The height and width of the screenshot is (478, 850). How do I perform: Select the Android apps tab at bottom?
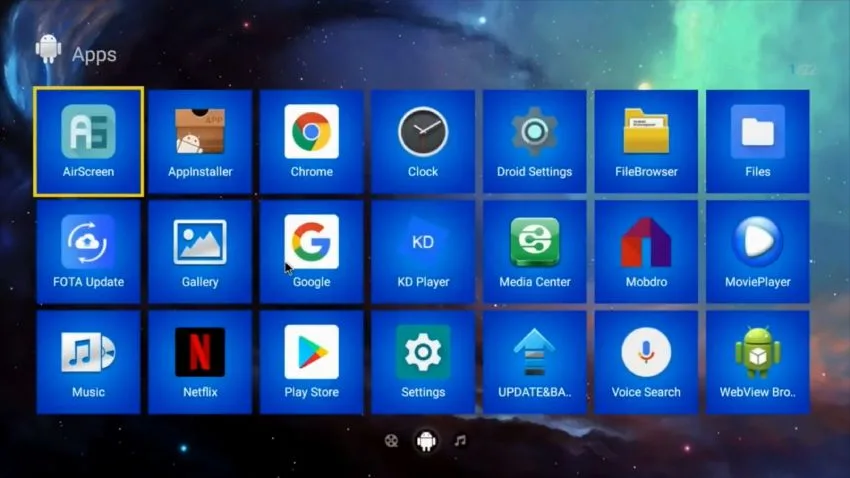pos(426,441)
